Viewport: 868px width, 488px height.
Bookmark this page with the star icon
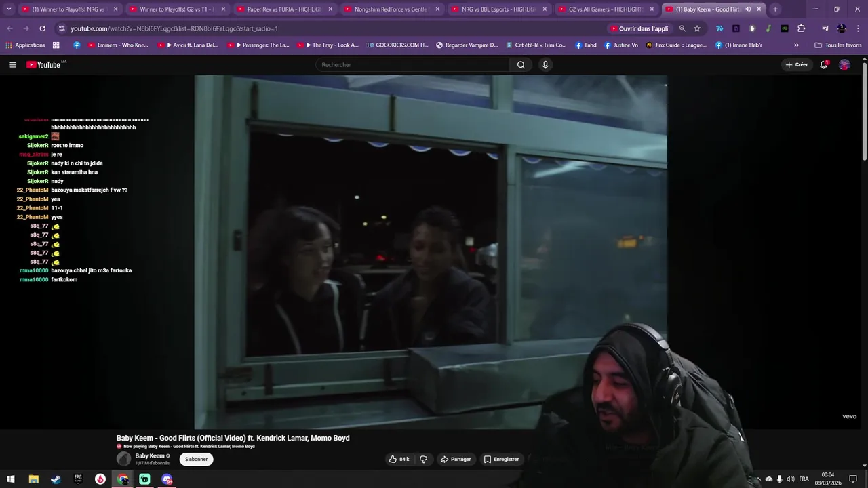click(697, 28)
